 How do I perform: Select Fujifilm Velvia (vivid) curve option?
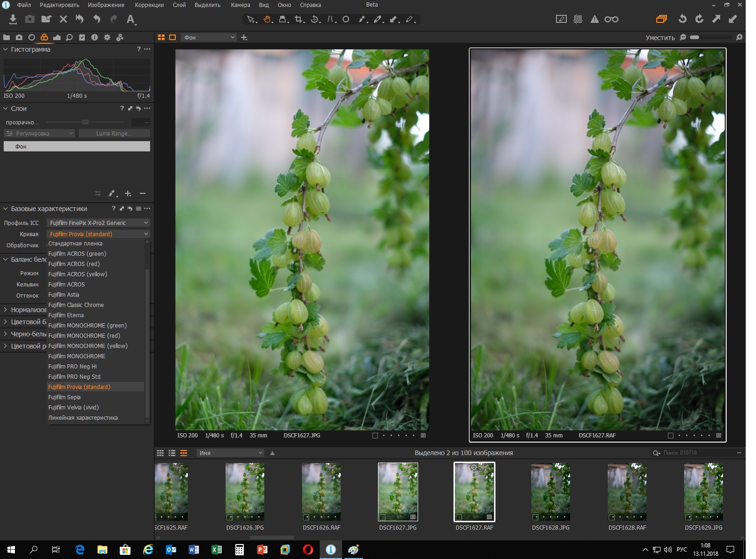coord(96,408)
